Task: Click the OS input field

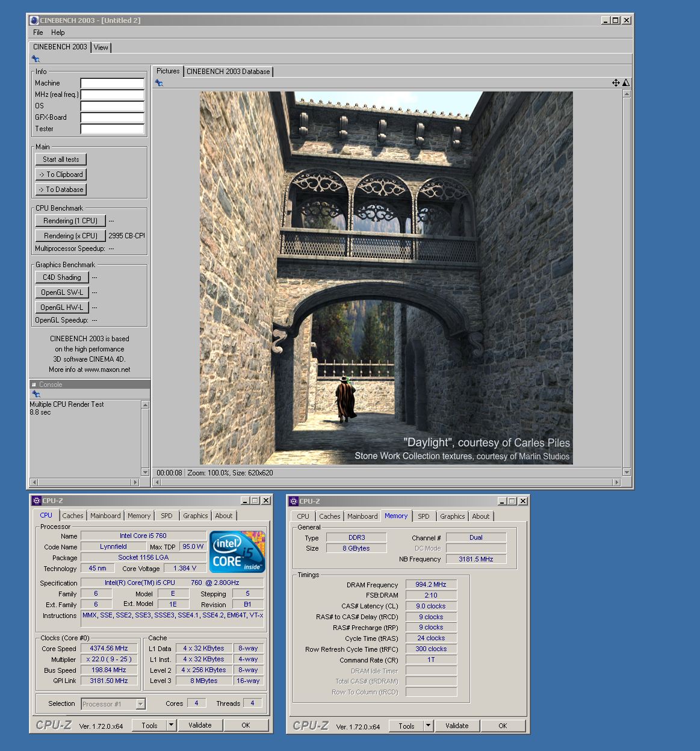Action: pyautogui.click(x=113, y=106)
